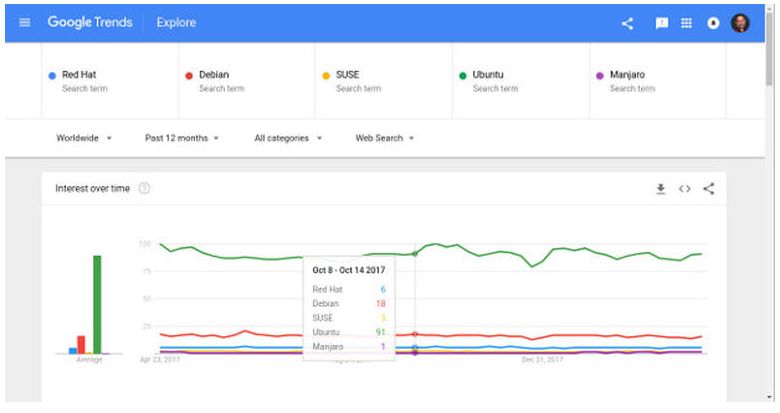Open the Interest over time help icon

[x=145, y=188]
